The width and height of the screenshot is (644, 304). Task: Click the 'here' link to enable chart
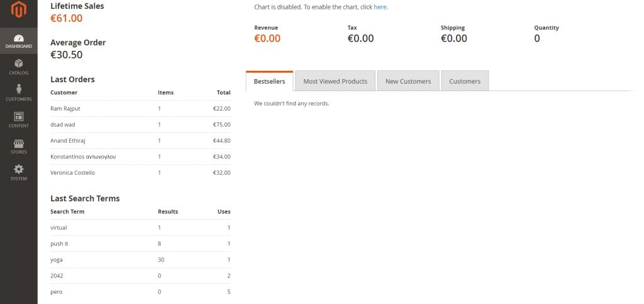click(380, 7)
